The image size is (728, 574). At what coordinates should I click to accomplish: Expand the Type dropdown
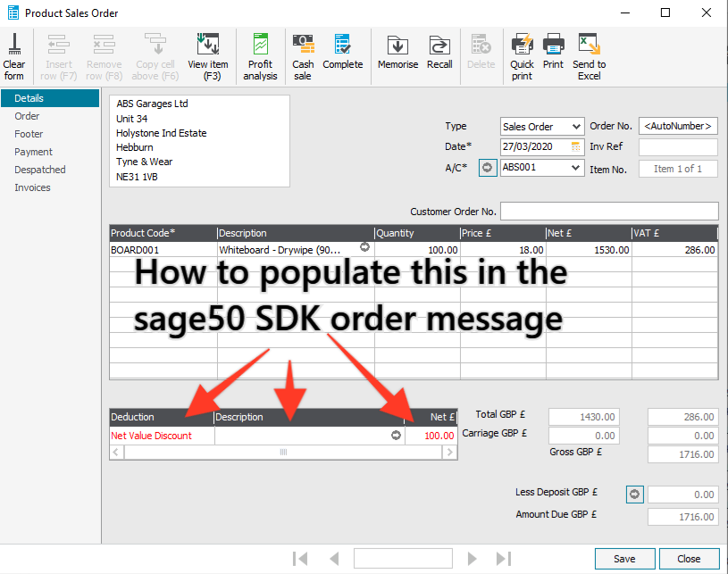click(576, 126)
